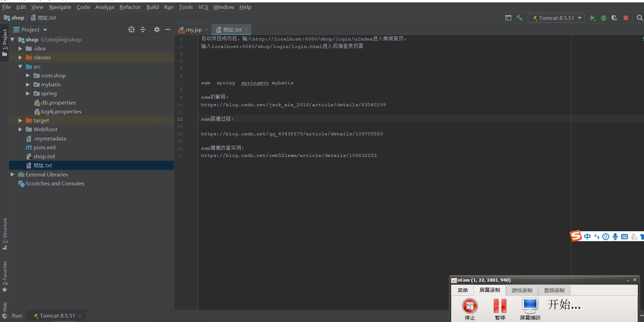This screenshot has height=322, width=644.
Task: Collapse the shop root folder
Action: coord(13,39)
